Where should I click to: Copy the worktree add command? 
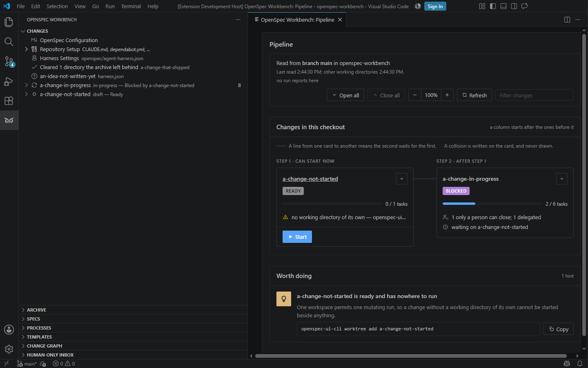pos(559,329)
